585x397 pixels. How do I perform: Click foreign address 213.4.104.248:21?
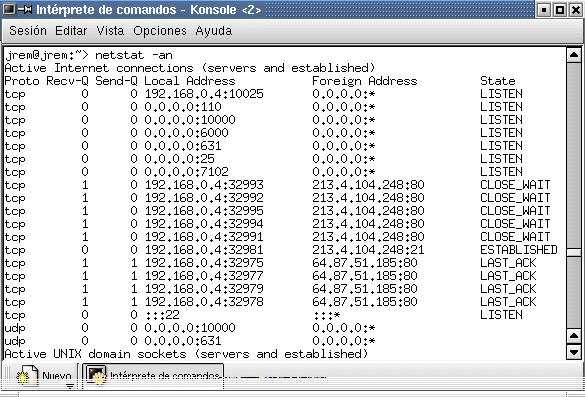coord(368,250)
